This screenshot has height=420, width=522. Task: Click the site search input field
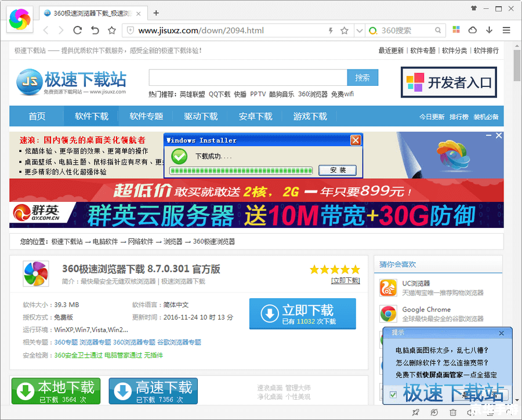click(x=248, y=78)
